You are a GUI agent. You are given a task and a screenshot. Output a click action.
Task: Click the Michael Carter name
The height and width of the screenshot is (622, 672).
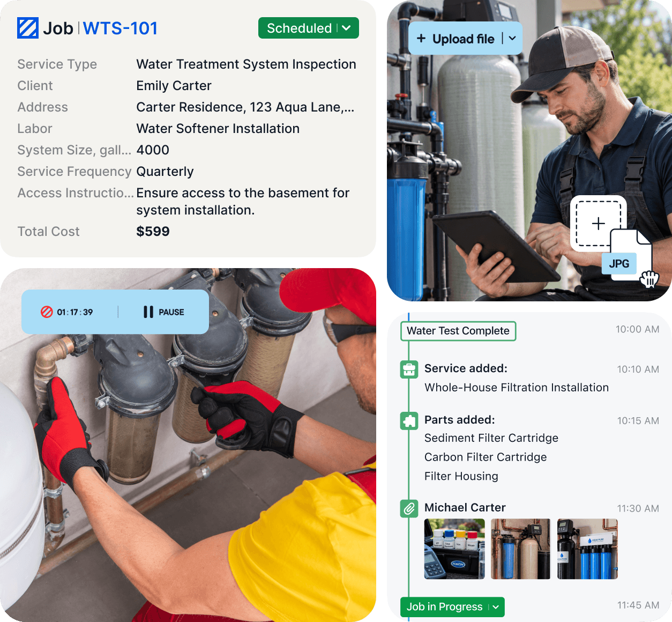coord(465,508)
